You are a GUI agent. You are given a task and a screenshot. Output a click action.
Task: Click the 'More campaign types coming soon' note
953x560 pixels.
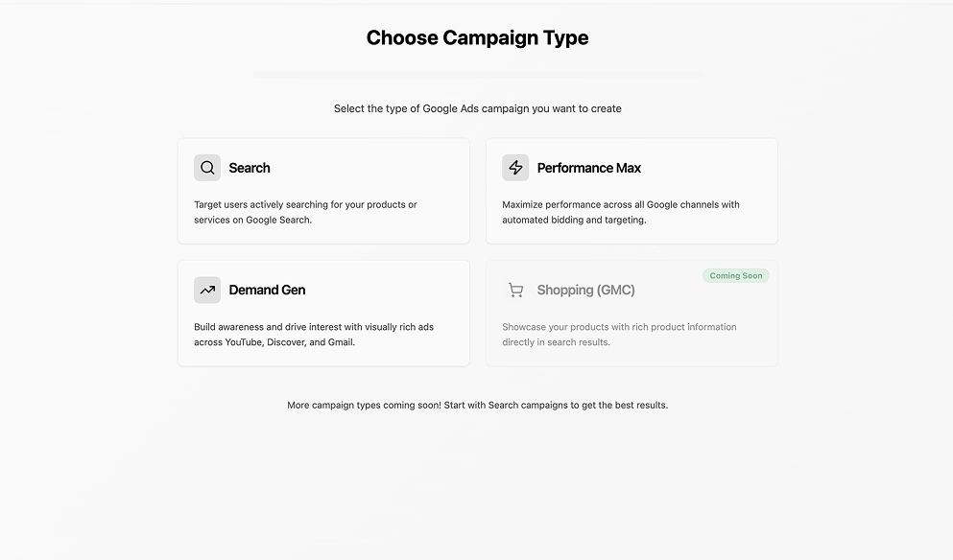477,405
